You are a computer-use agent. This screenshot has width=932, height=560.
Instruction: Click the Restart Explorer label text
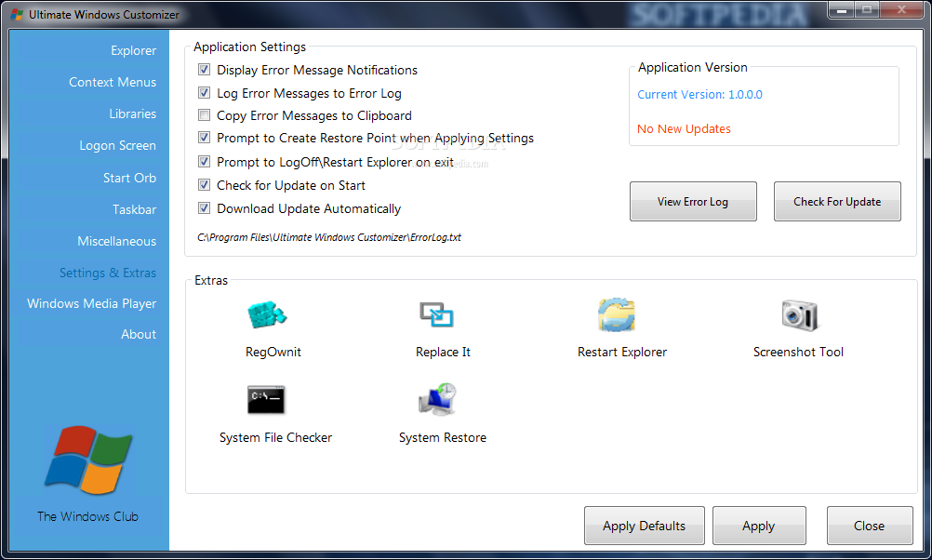pos(622,352)
